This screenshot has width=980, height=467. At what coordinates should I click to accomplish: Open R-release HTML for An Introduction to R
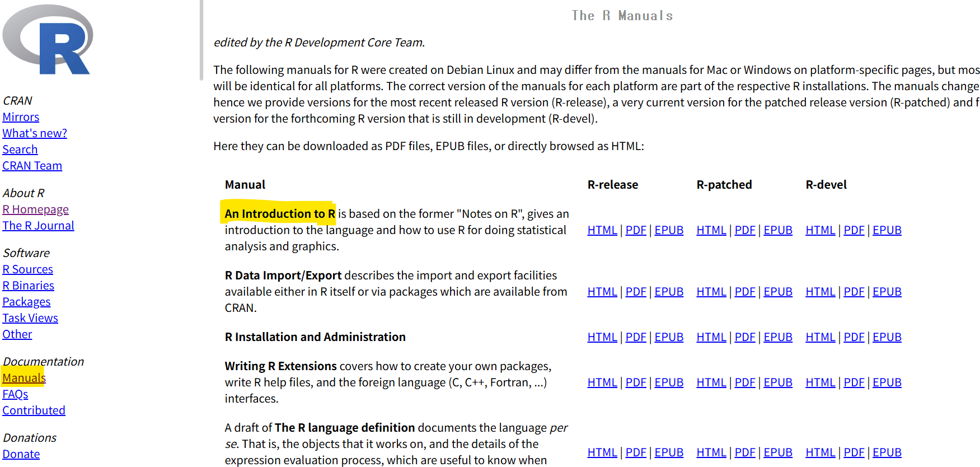[602, 230]
